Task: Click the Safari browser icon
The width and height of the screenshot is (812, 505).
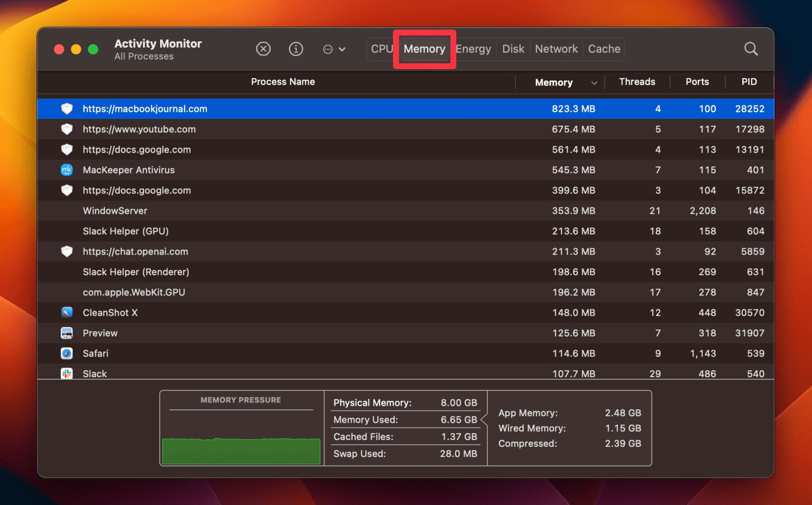Action: tap(67, 353)
